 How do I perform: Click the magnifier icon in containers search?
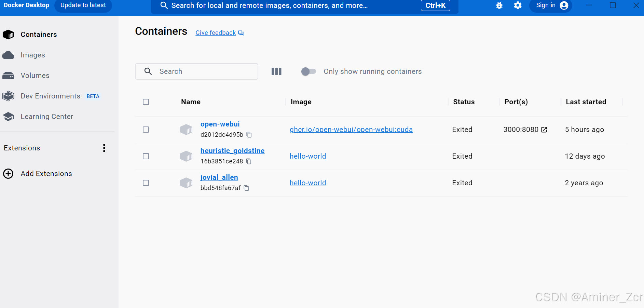click(148, 71)
